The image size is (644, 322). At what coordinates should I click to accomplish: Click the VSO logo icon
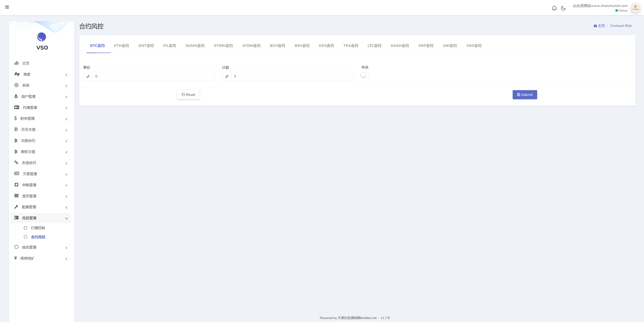pos(41,37)
